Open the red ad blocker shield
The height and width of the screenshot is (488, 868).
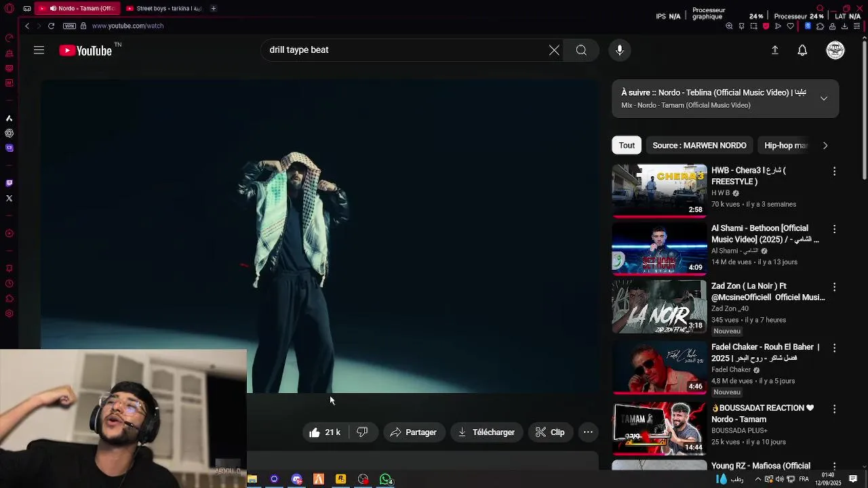[x=766, y=26]
